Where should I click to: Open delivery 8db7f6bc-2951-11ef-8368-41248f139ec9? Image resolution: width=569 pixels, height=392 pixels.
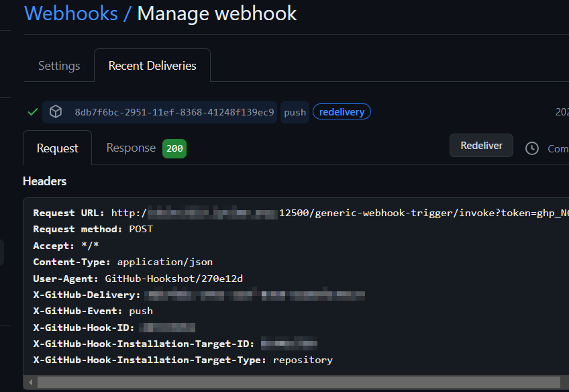point(174,112)
